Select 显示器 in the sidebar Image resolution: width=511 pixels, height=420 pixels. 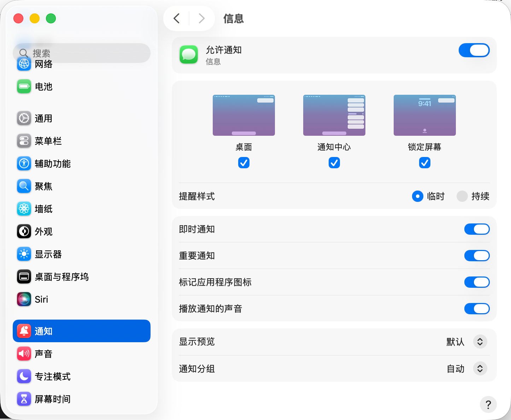click(x=48, y=254)
